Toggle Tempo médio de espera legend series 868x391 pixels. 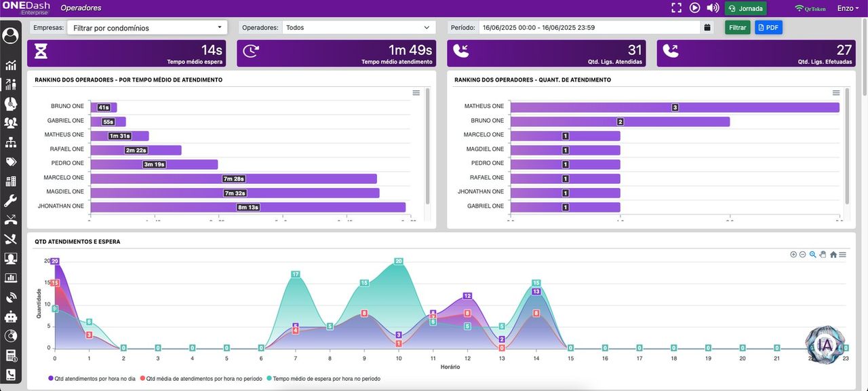click(x=323, y=379)
